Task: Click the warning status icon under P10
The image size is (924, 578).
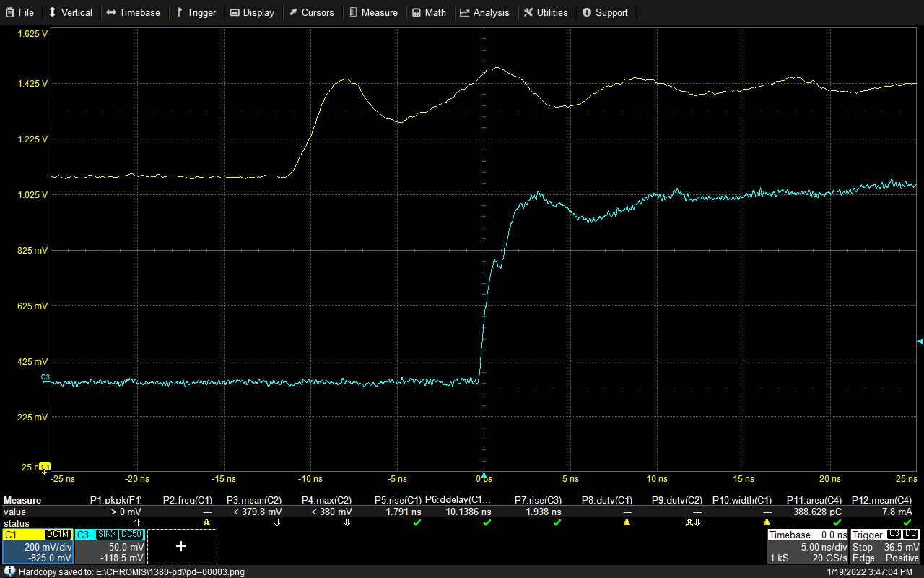Action: click(x=767, y=522)
